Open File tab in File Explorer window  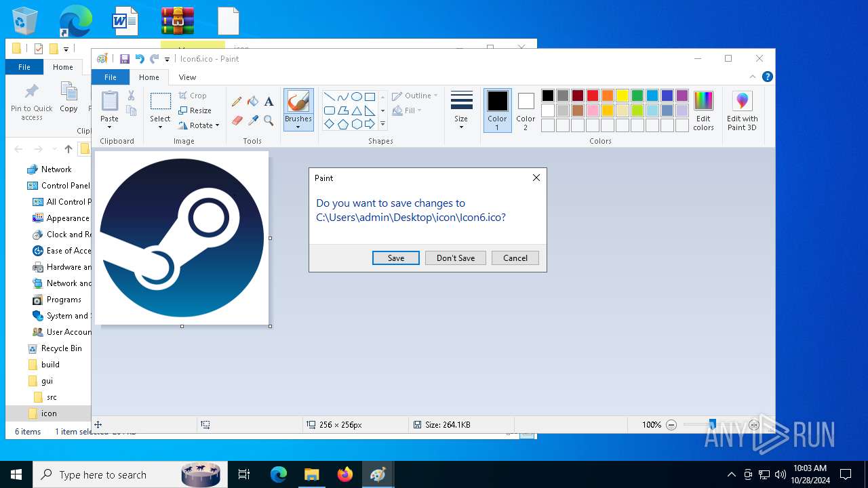(x=24, y=67)
